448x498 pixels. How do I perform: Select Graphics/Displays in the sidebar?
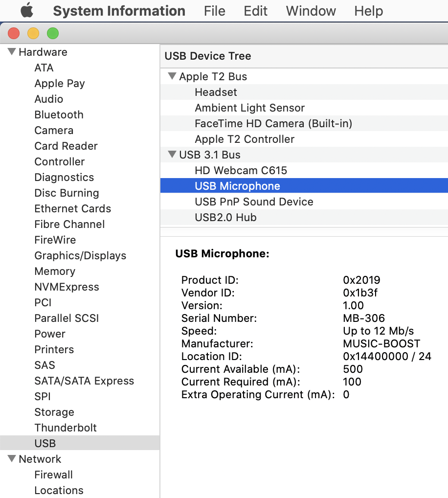(80, 255)
